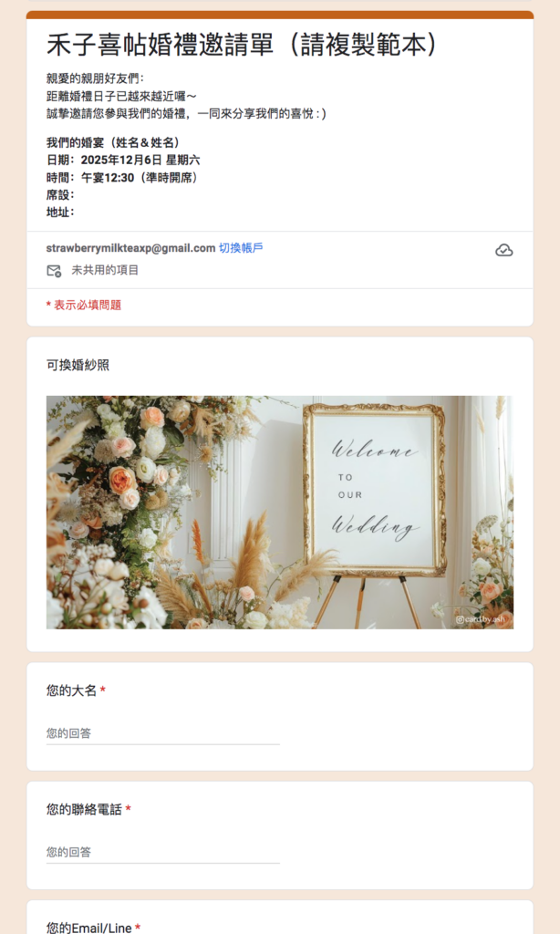Click the 您的大名 question label
This screenshot has height=934, width=560.
[x=71, y=690]
